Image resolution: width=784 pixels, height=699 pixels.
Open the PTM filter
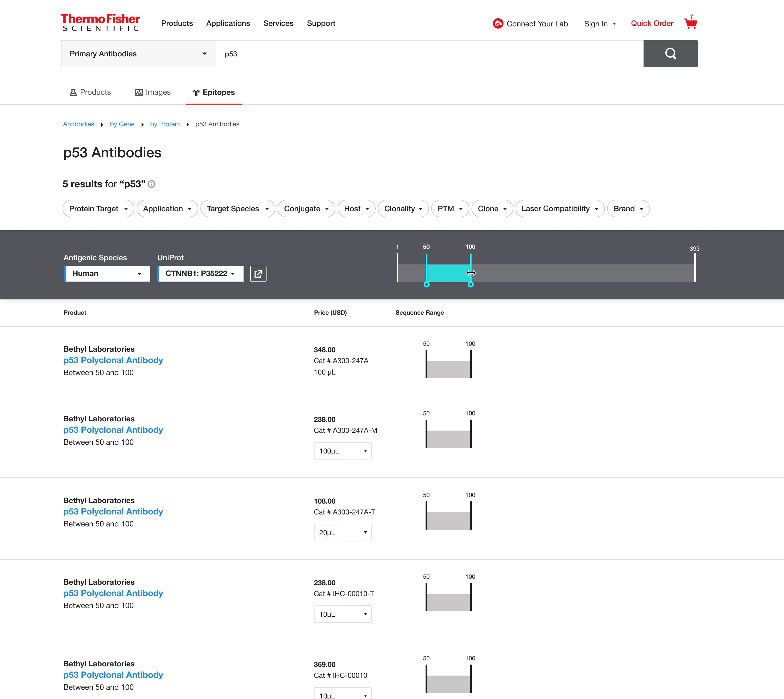pyautogui.click(x=450, y=209)
